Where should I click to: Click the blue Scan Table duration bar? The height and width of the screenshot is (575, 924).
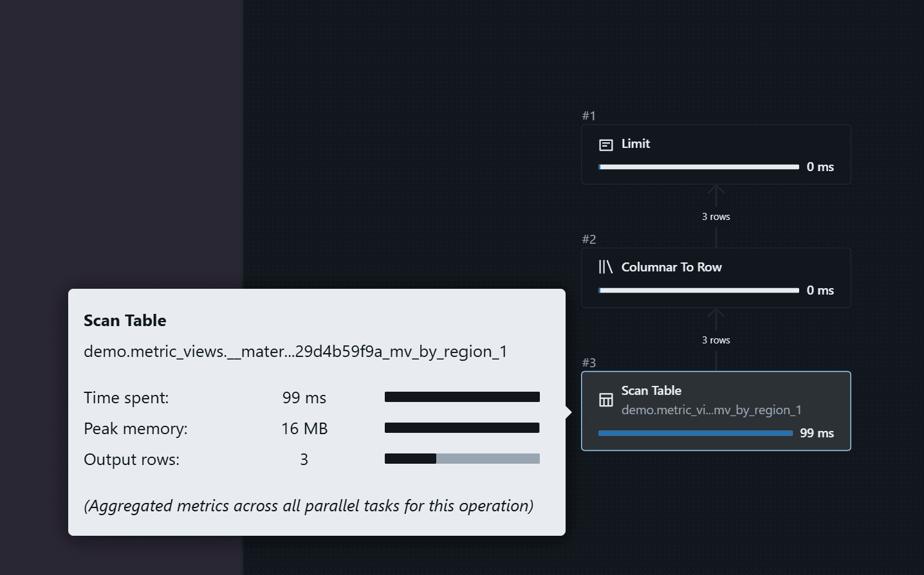(x=695, y=434)
